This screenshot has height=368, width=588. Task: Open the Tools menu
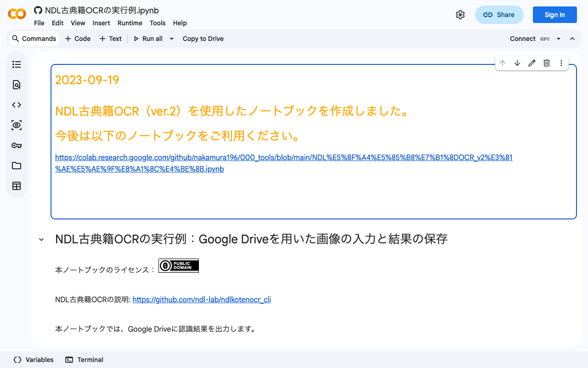click(x=158, y=23)
